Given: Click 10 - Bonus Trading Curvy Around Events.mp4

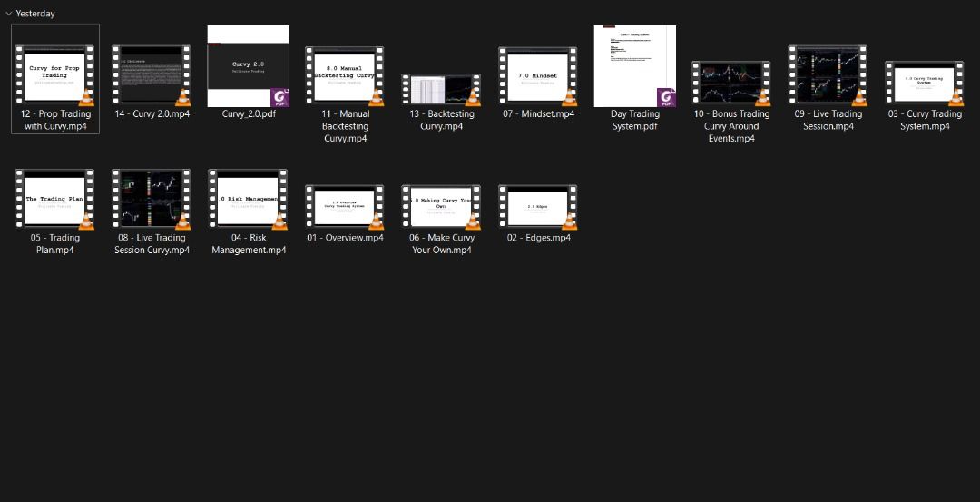Looking at the screenshot, I should (x=731, y=84).
